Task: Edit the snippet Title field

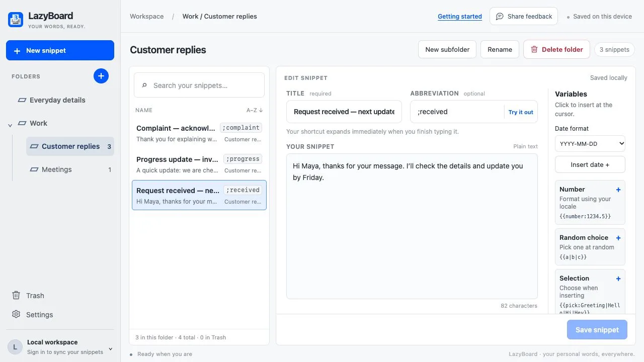Action: point(344,112)
